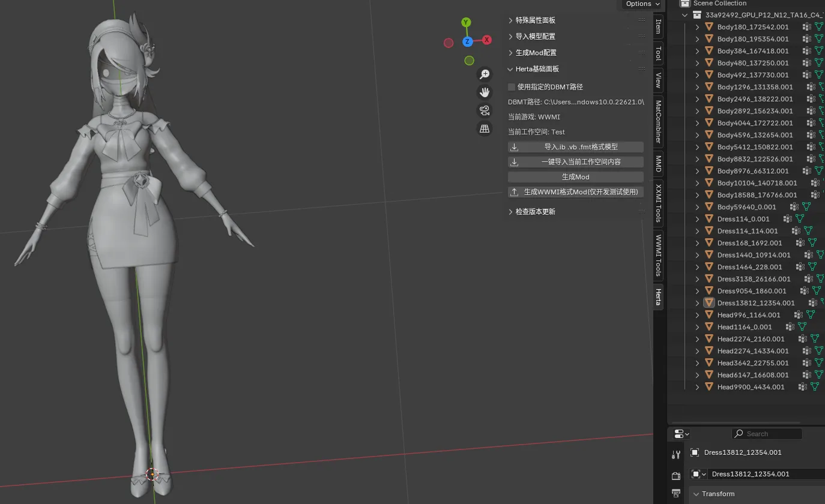Toggle the camera view icon

click(485, 110)
